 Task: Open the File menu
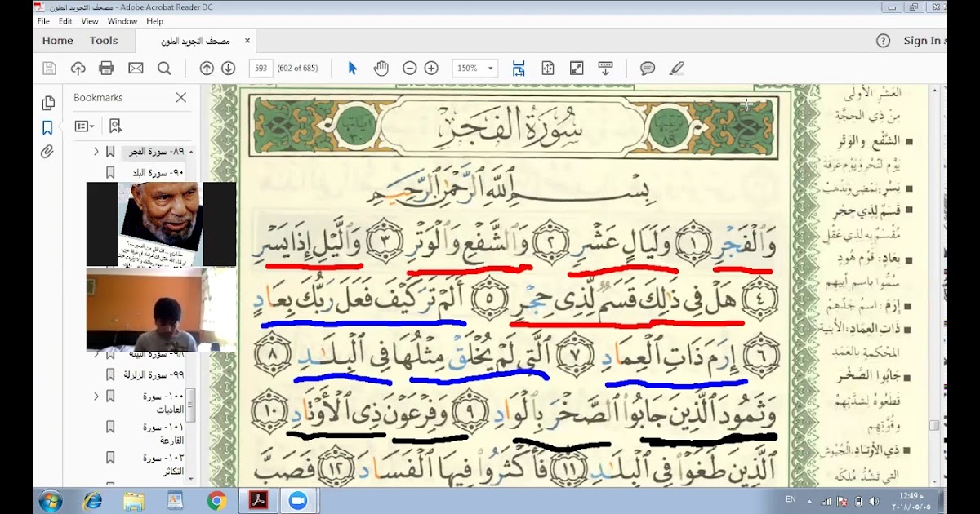[43, 21]
